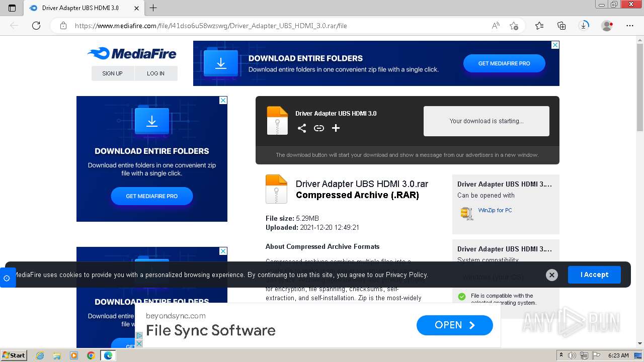Add page to favorites star-plus icon
The image size is (644, 362).
coord(514,26)
